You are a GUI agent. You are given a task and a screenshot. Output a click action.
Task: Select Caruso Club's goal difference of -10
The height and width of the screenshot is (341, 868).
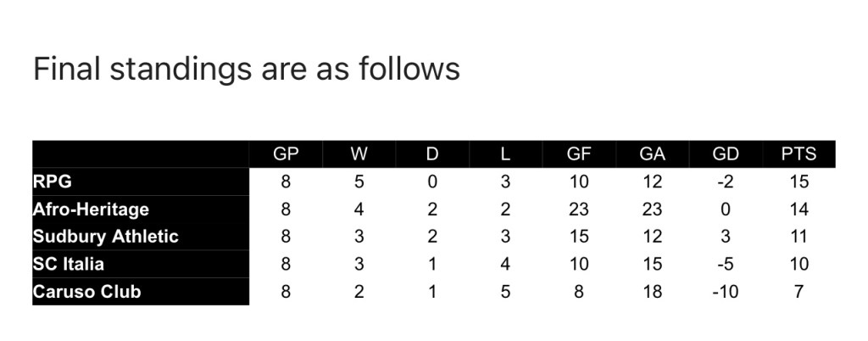726,292
